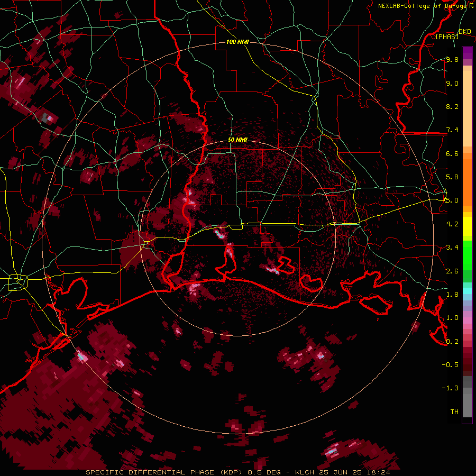Image resolution: width=476 pixels, height=476 pixels.
Task: Click the solid orange segment of the color bar
Action: [x=467, y=182]
